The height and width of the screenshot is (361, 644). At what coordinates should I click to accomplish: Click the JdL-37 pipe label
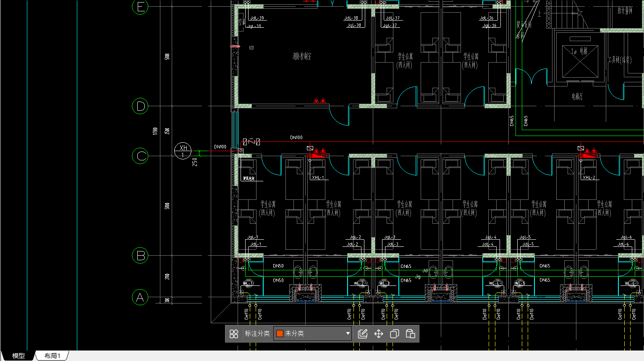coord(393,18)
